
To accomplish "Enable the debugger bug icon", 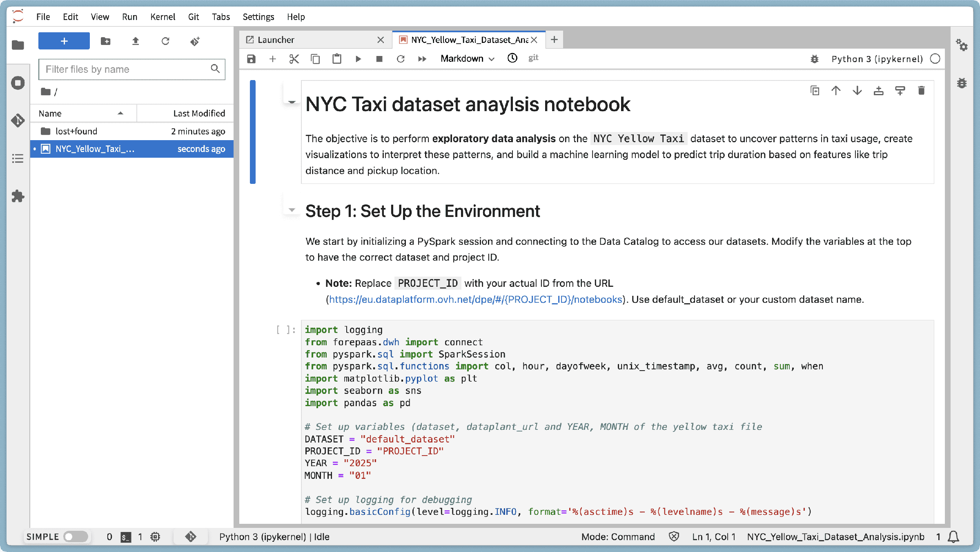I will [815, 59].
